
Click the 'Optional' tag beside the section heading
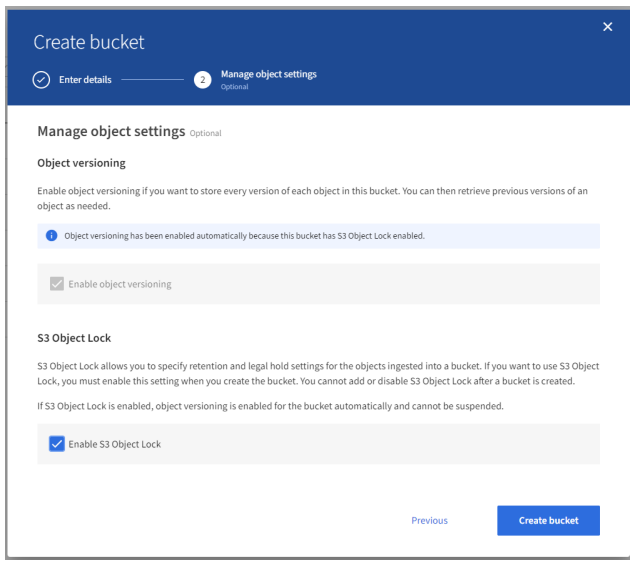[203, 133]
